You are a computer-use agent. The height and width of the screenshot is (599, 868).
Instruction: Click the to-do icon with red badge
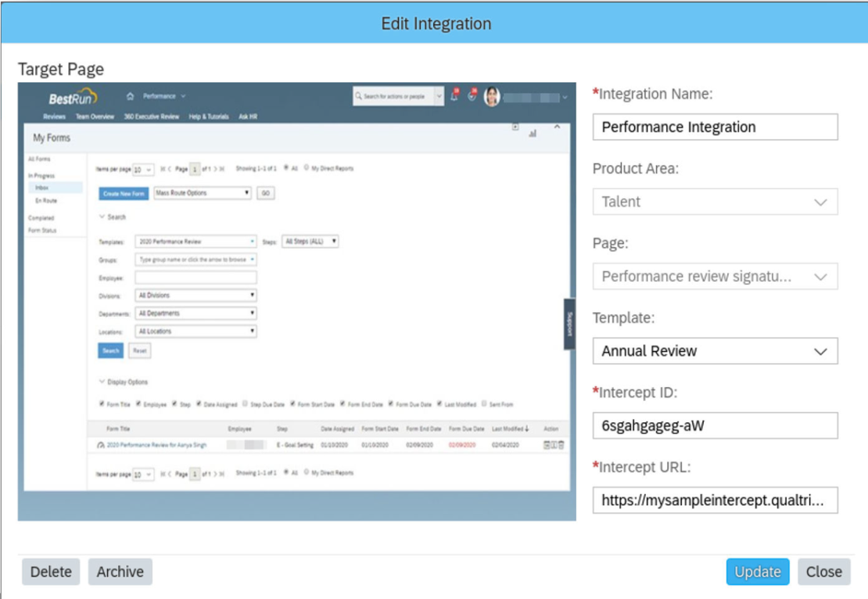coord(472,95)
